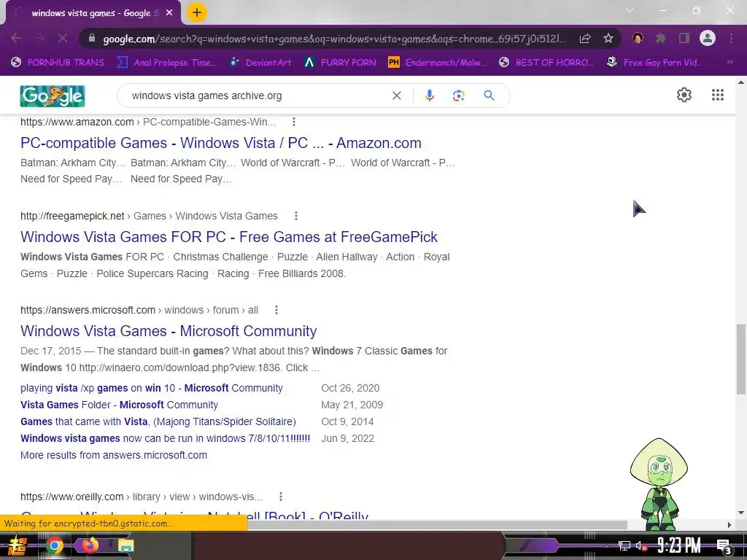
Task: Click the new tab plus button
Action: coord(197,13)
